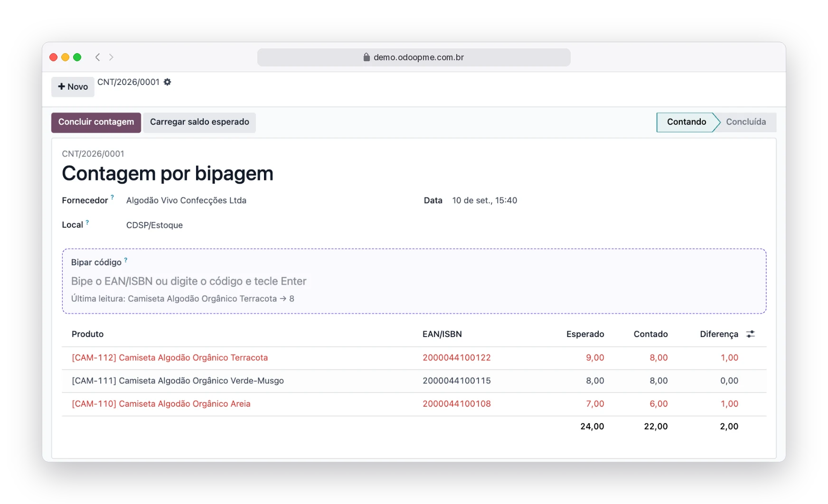Click the Novo button

tap(73, 87)
